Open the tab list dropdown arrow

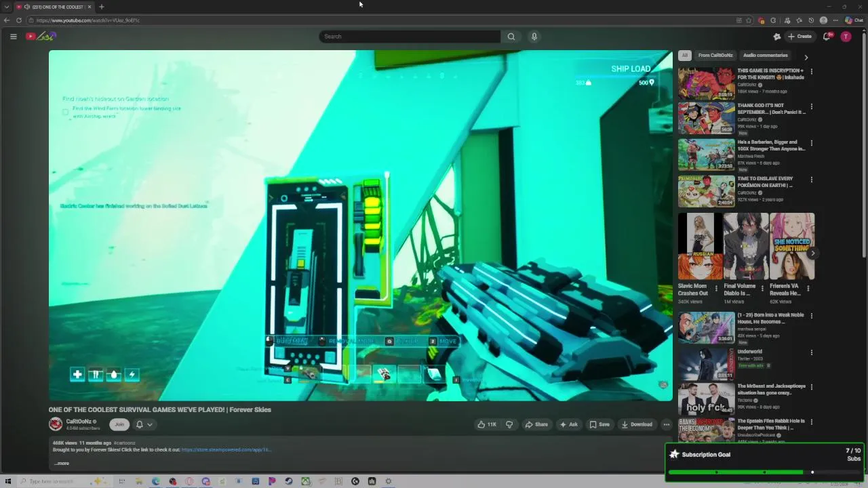pos(6,7)
